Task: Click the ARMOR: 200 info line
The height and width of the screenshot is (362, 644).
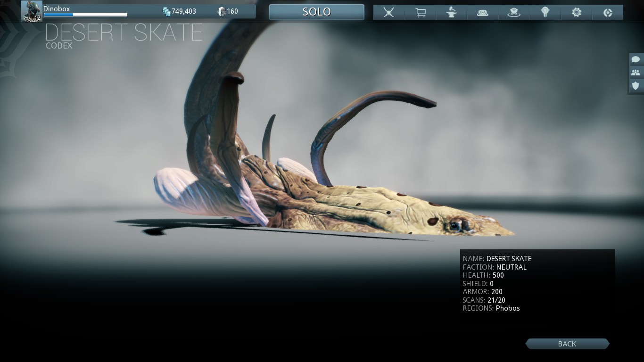Action: click(482, 292)
